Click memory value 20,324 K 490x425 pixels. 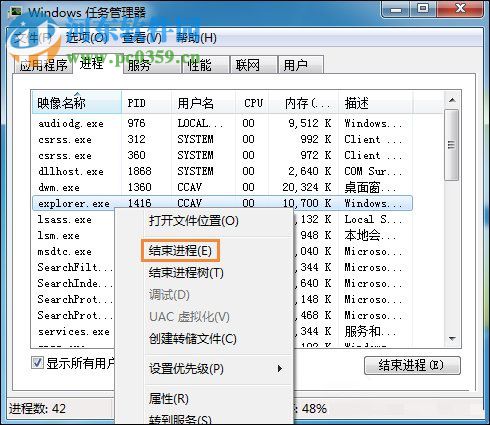[307, 188]
